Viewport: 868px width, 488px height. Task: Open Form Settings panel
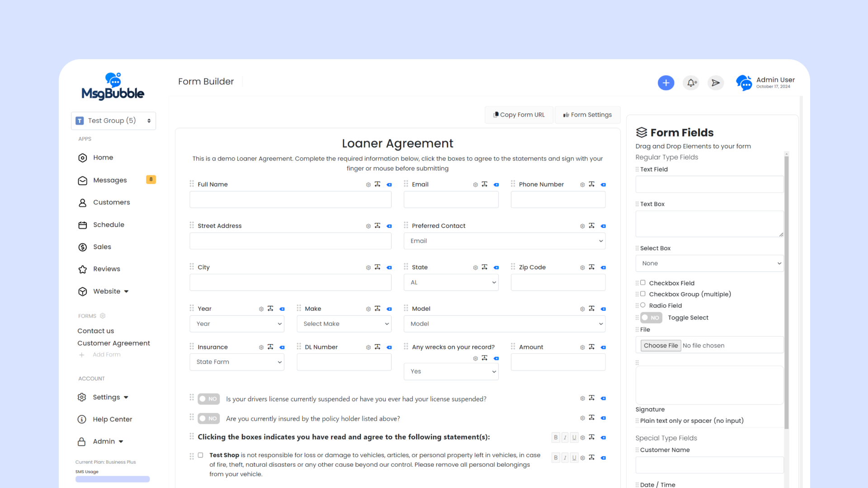[x=588, y=114]
